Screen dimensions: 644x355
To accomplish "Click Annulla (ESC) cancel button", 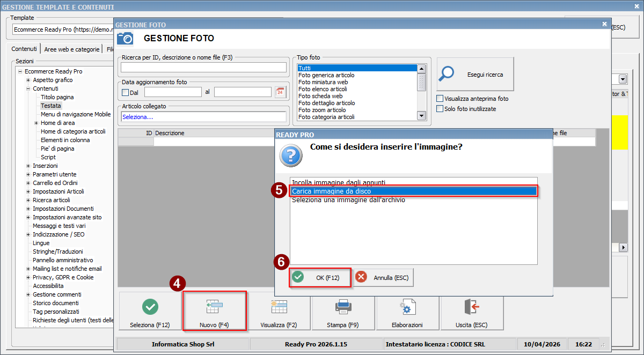I will point(383,277).
